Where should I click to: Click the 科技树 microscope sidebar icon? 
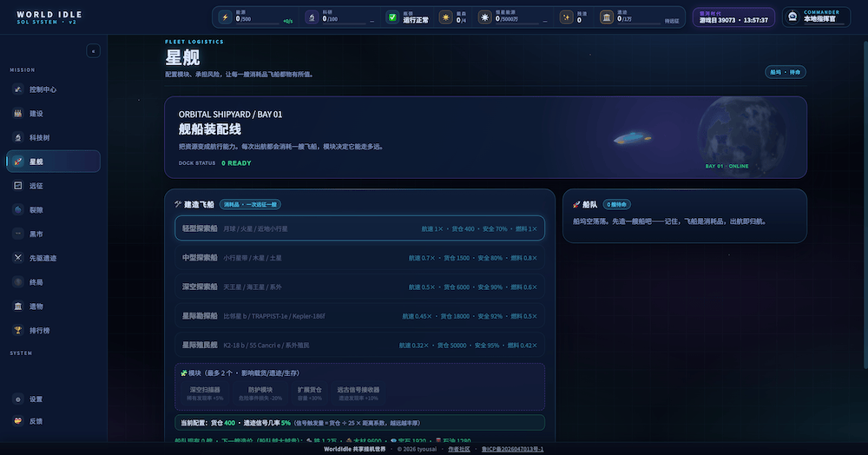[x=17, y=137]
